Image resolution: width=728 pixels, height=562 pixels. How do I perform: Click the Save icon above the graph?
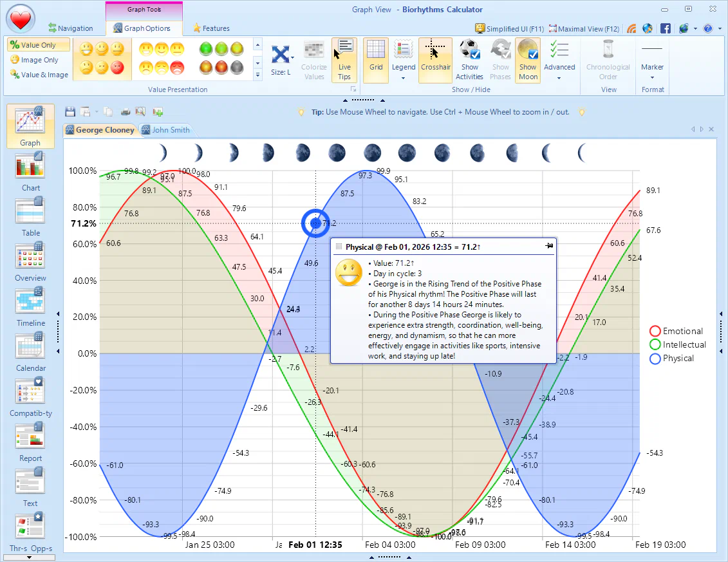(x=71, y=111)
